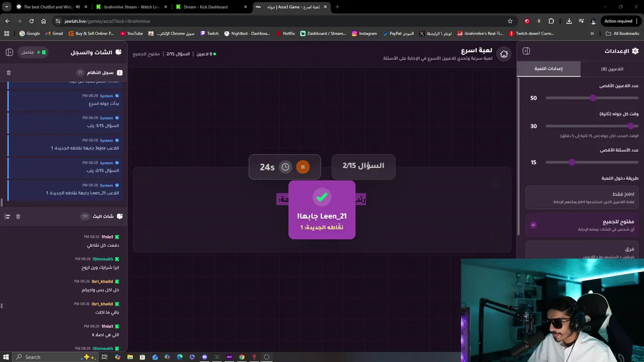Click the info icon beside سجل النظام
644x362 pixels.
[119, 73]
